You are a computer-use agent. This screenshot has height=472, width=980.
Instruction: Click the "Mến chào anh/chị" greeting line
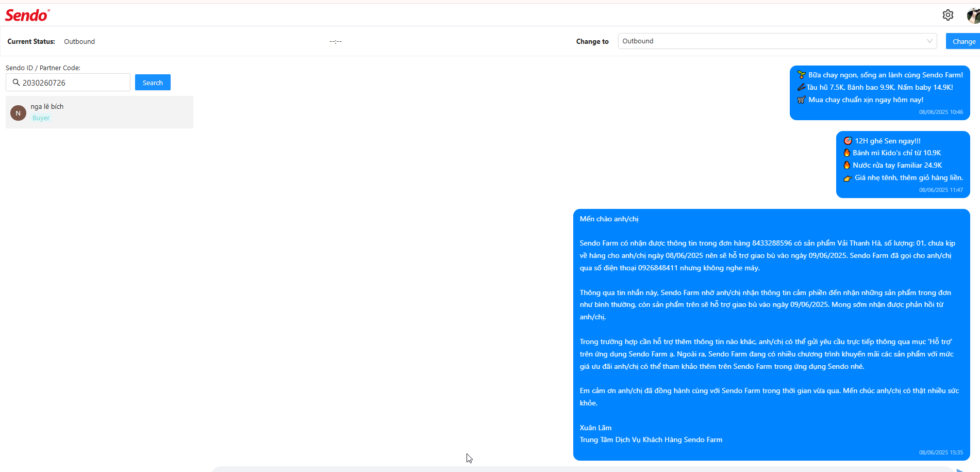(x=609, y=219)
